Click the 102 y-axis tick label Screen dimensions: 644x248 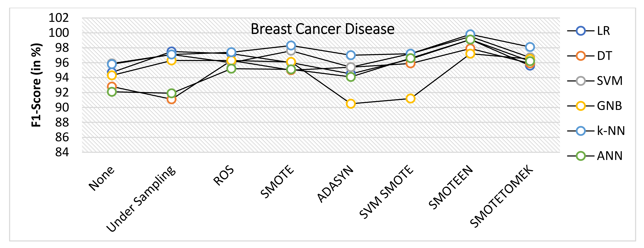(x=58, y=18)
